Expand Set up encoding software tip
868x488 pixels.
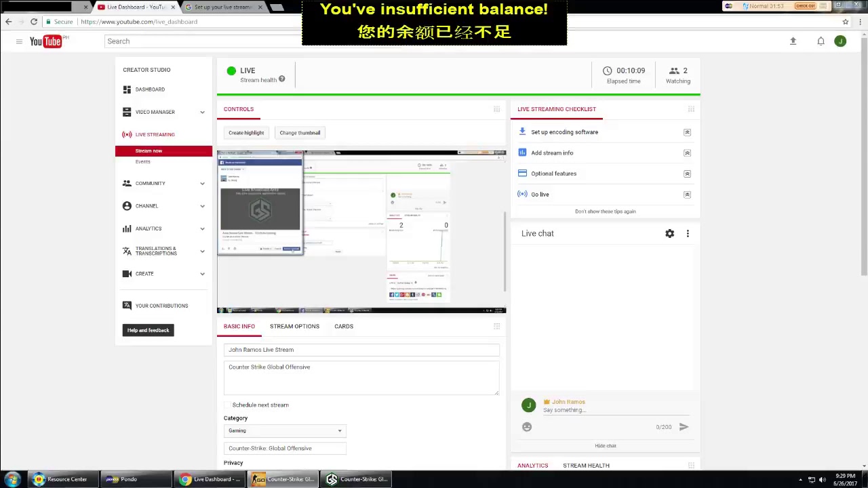point(687,132)
